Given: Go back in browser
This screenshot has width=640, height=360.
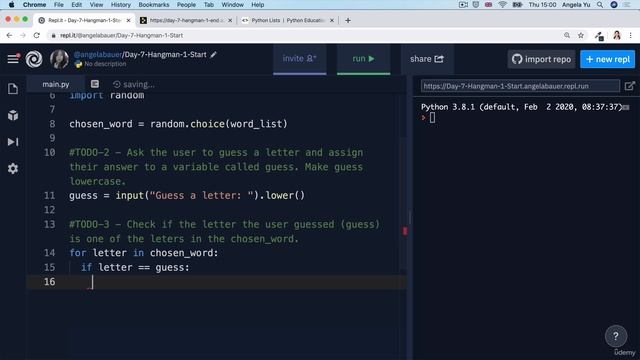Looking at the screenshot, I should 9,36.
